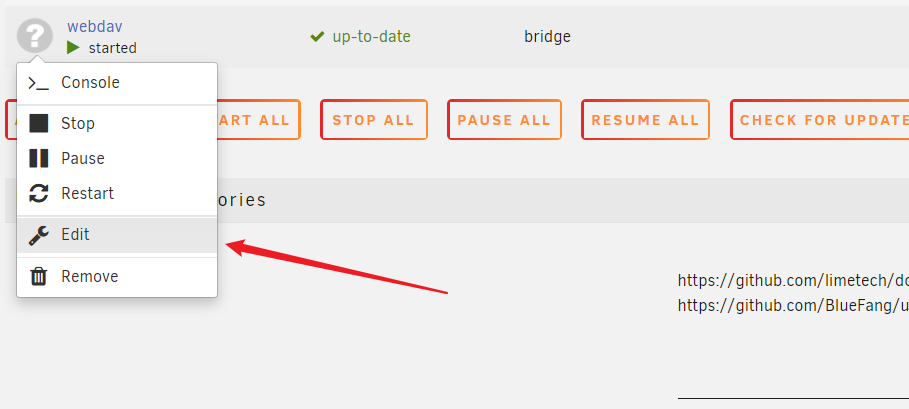Open Console from the context menu
Viewport: 909px width, 409px height.
click(x=90, y=83)
